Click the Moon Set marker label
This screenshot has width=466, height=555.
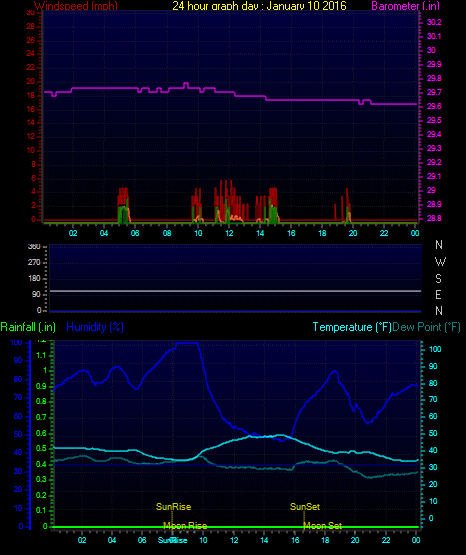[323, 526]
